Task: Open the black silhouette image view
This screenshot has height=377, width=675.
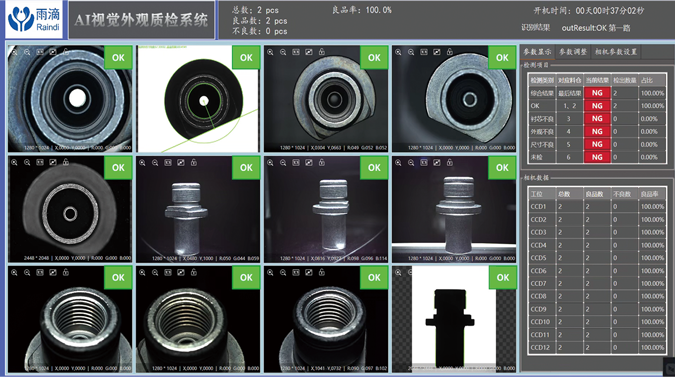Action: 454,319
